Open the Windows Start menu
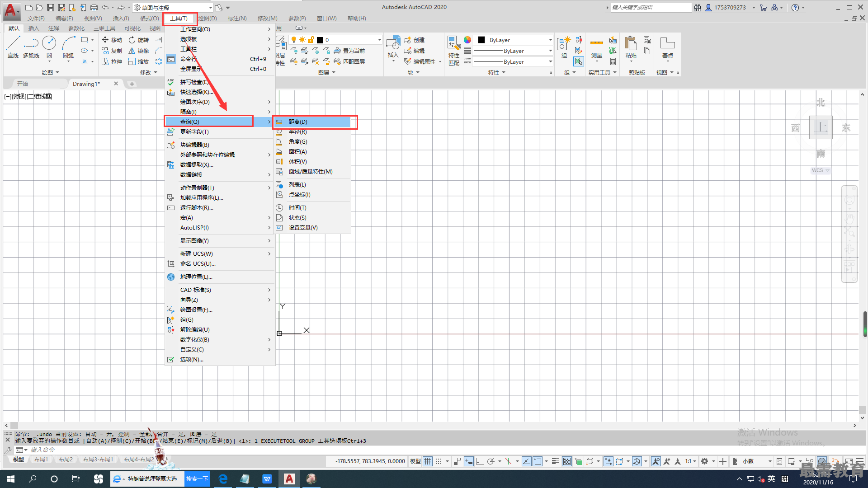 11,479
